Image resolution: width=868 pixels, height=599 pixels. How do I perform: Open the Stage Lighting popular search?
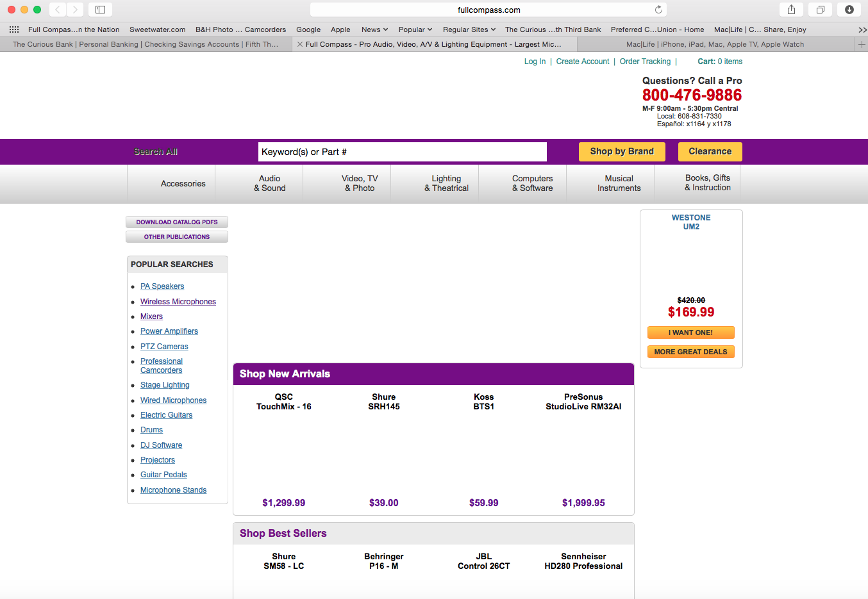coord(165,385)
